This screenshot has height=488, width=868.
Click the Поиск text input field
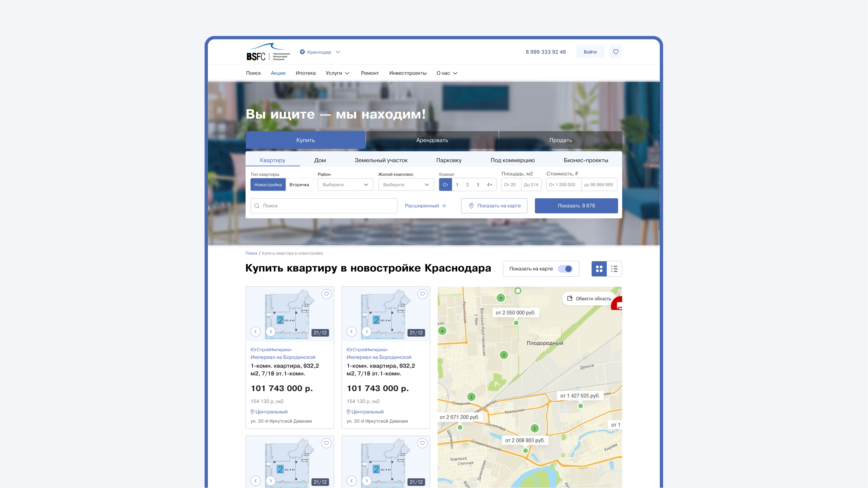click(x=324, y=206)
